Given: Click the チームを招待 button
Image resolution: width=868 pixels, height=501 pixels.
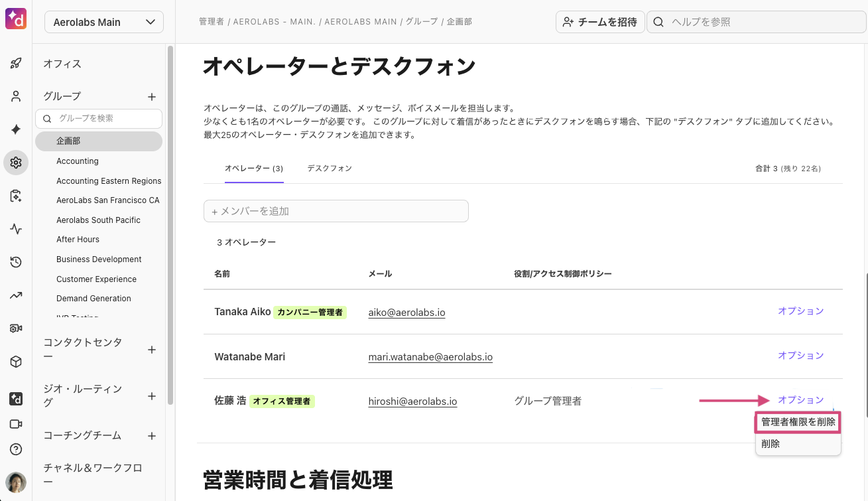Looking at the screenshot, I should click(599, 22).
